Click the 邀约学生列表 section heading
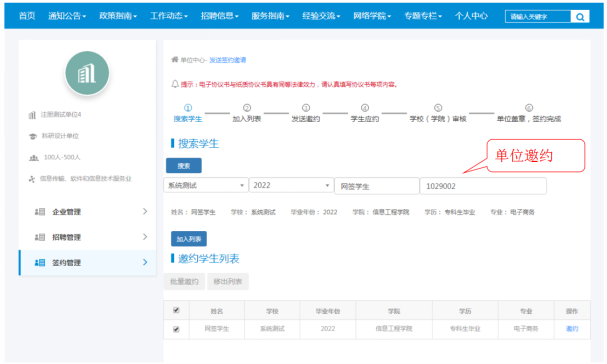The width and height of the screenshot is (607, 364). [x=208, y=259]
